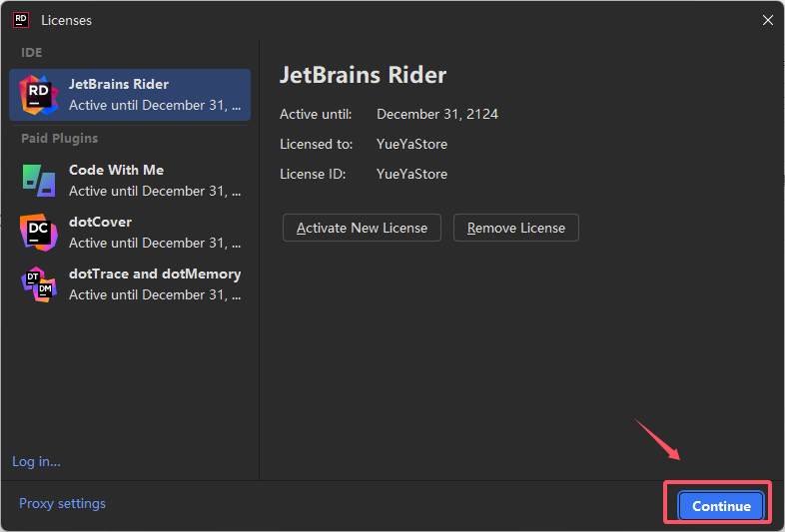Click the Licensed to value YueYaStore
The height and width of the screenshot is (532, 785).
click(x=411, y=144)
